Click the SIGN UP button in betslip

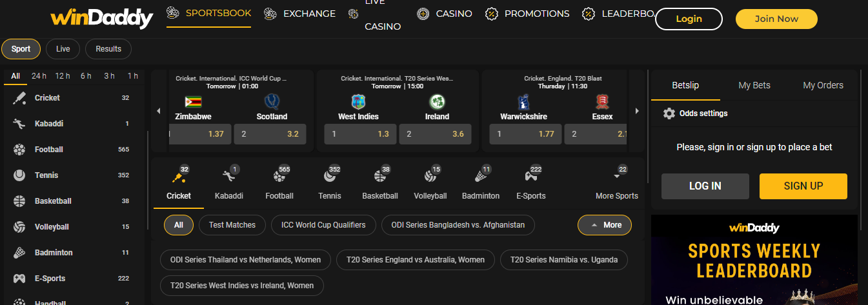(x=803, y=186)
